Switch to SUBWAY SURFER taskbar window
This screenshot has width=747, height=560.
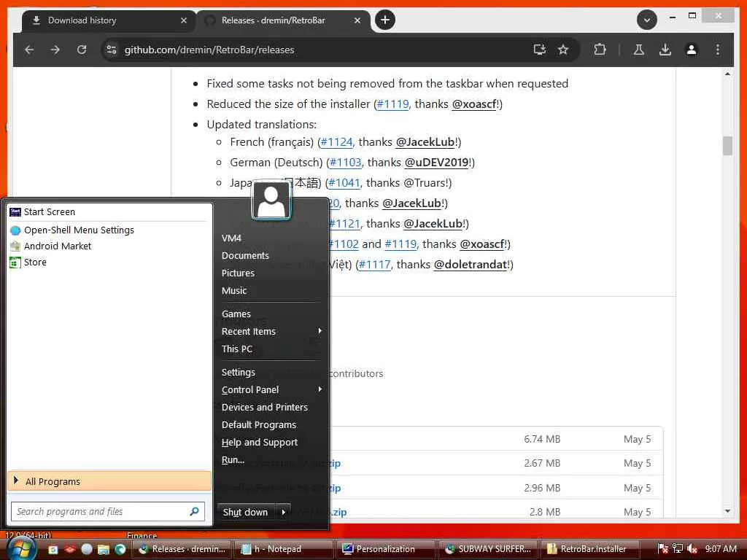[487, 549]
